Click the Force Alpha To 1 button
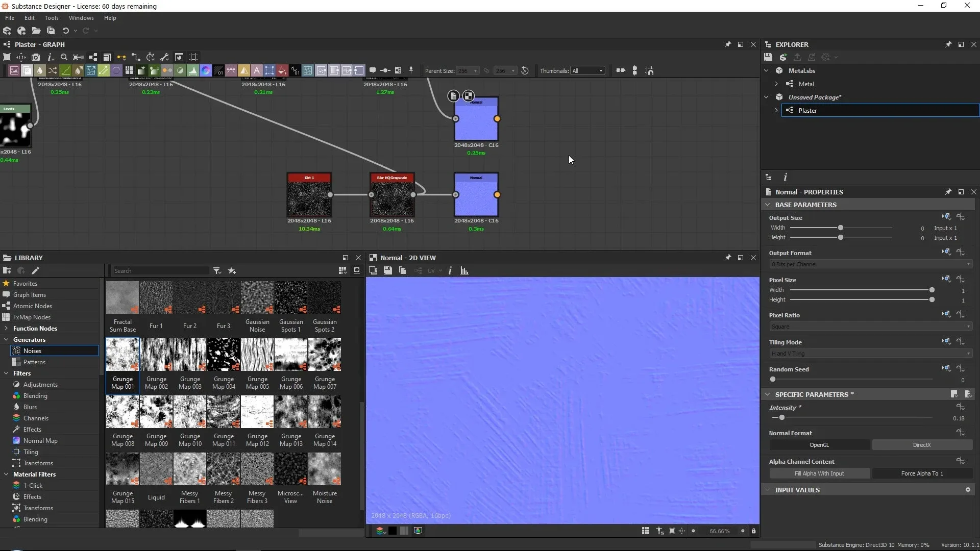 (922, 473)
